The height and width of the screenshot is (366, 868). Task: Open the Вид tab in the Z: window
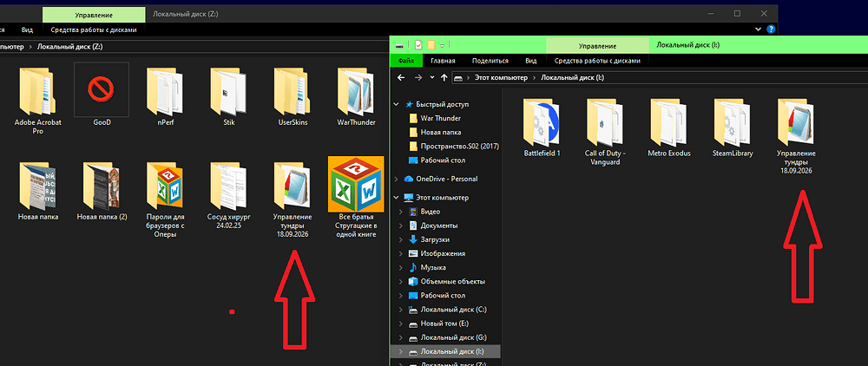[27, 29]
